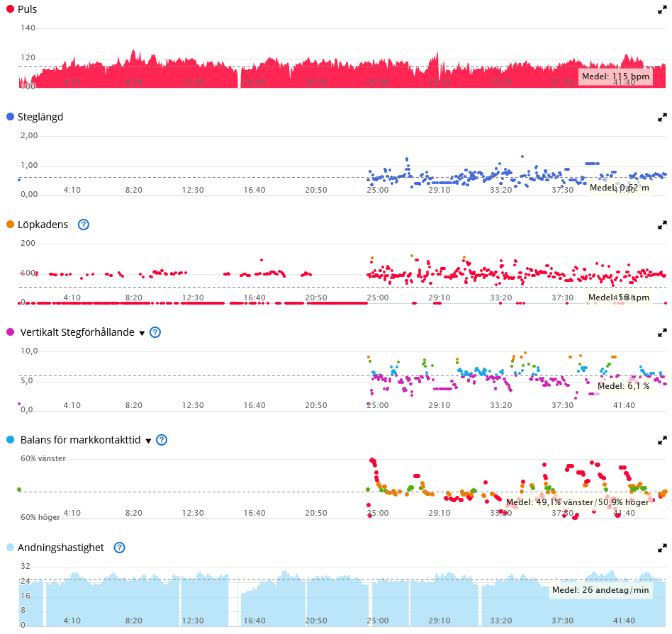This screenshot has height=634, width=672.
Task: Maximize the Andningshastighet chart
Action: pos(662,548)
